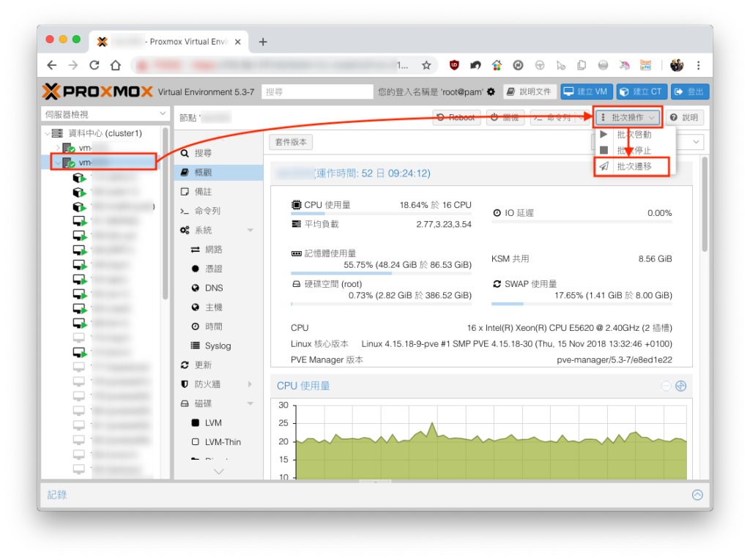Image resolution: width=750 pixels, height=560 pixels.
Task: Collapse the 磁碟 section arrow
Action: [250, 403]
